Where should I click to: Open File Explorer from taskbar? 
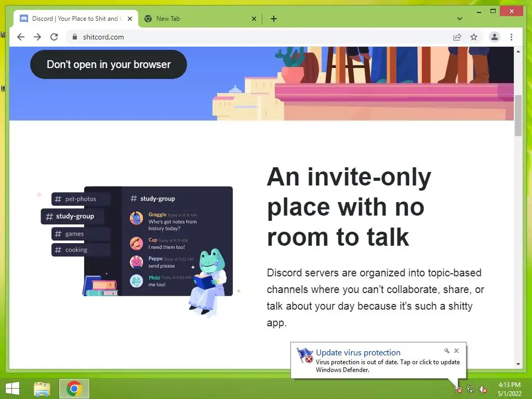coord(42,389)
